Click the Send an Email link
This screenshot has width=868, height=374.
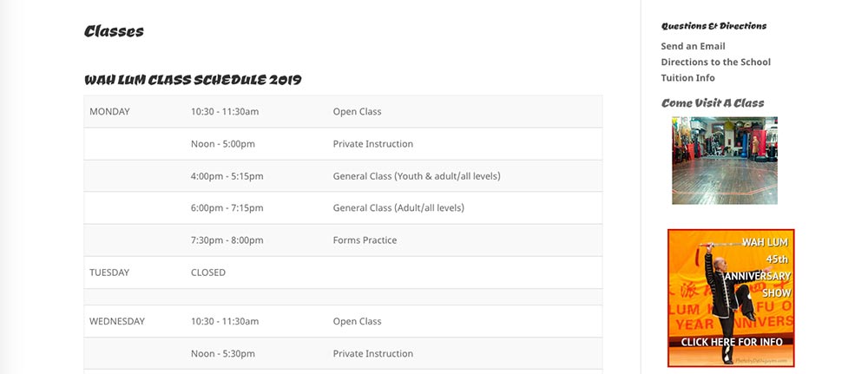tap(693, 47)
